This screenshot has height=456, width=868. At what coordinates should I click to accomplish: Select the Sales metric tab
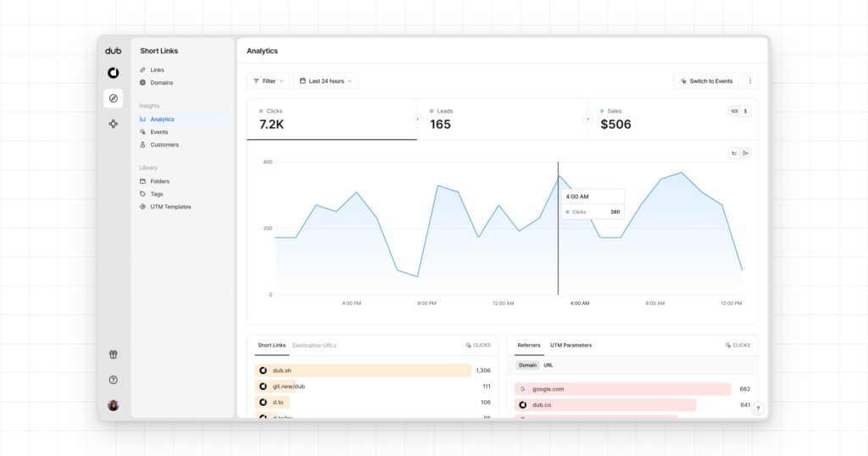pos(672,120)
